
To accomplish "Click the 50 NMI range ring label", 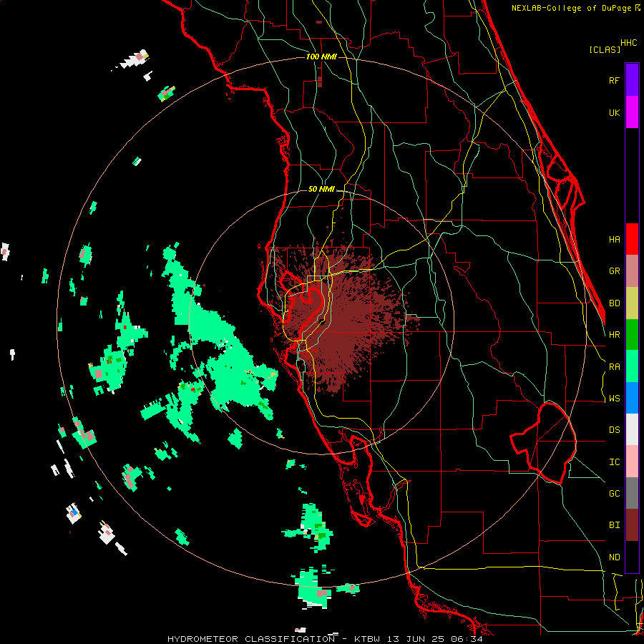I will point(321,189).
